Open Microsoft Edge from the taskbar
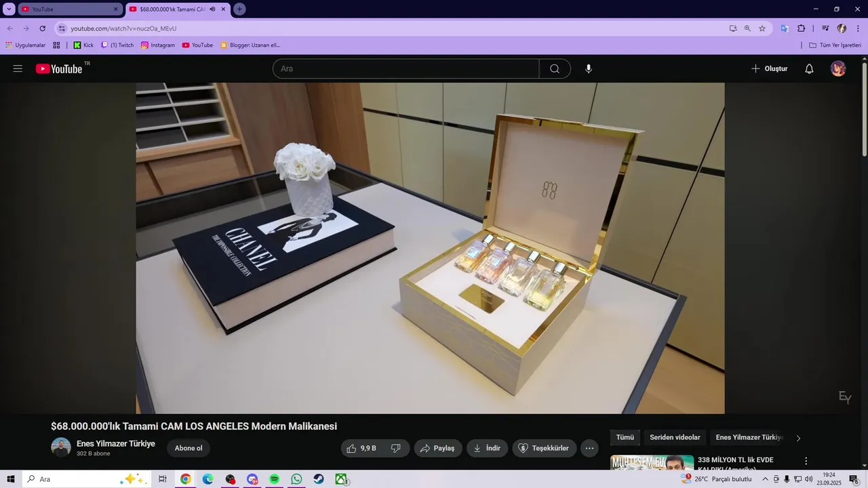 208,479
